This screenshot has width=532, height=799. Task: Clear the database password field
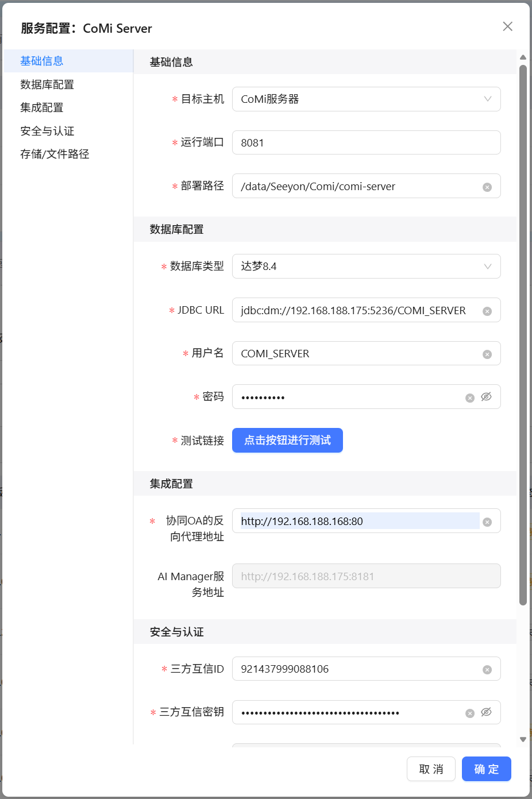pos(470,398)
